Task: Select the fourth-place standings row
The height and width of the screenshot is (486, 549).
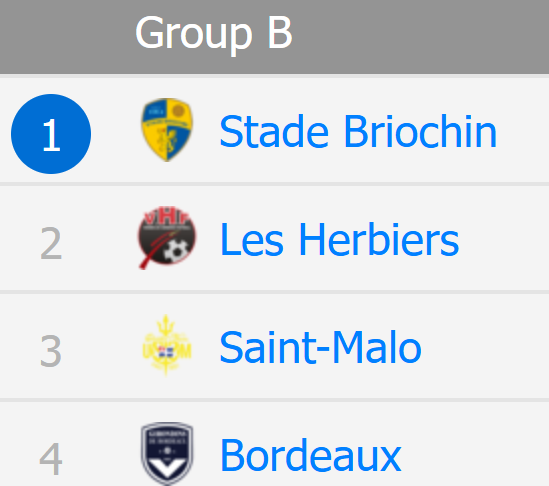Action: click(x=274, y=444)
